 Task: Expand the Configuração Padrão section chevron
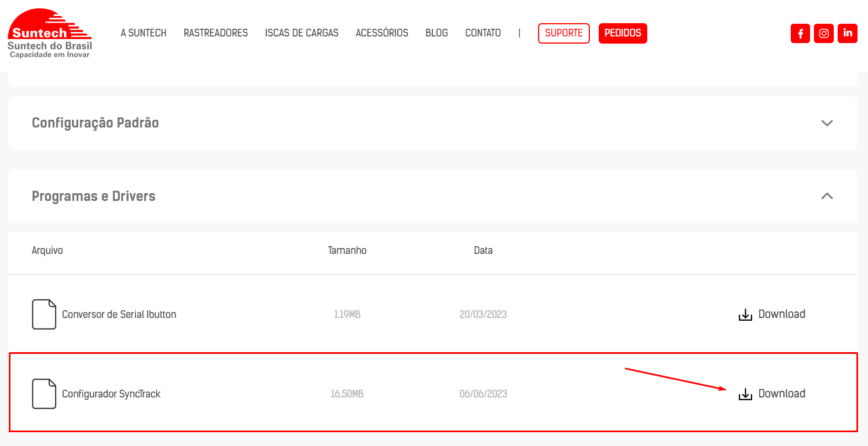coord(827,123)
